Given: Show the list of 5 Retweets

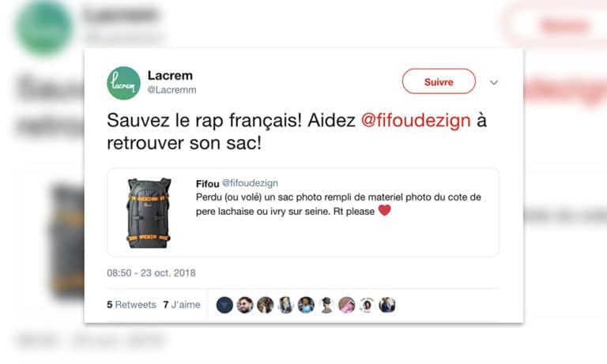Looking at the screenshot, I should click(x=132, y=305).
